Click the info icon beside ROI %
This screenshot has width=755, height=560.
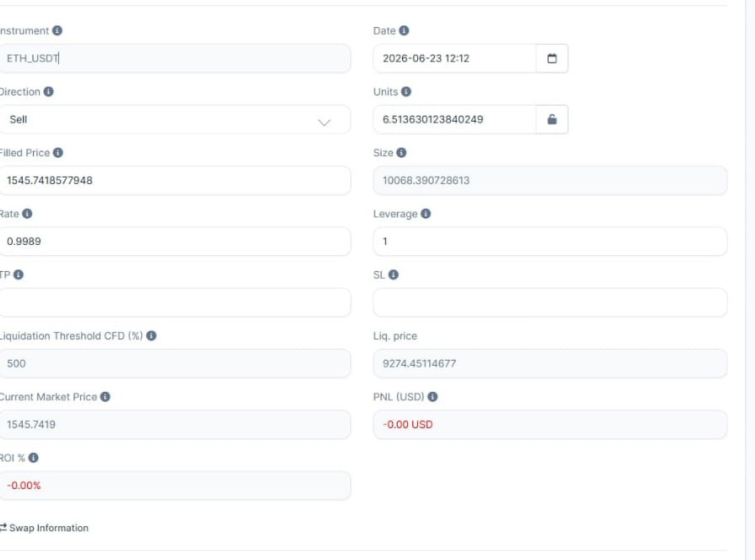click(33, 458)
